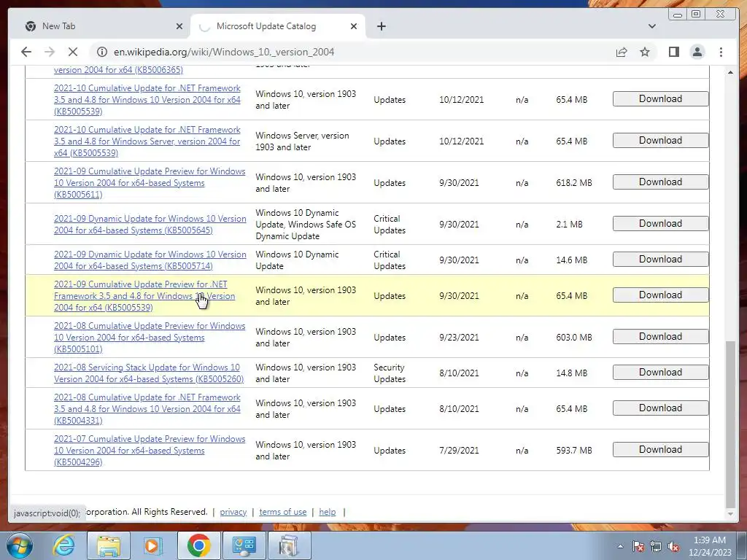Open Chrome three-dot menu
Screen dimensions: 747x560
(x=721, y=52)
